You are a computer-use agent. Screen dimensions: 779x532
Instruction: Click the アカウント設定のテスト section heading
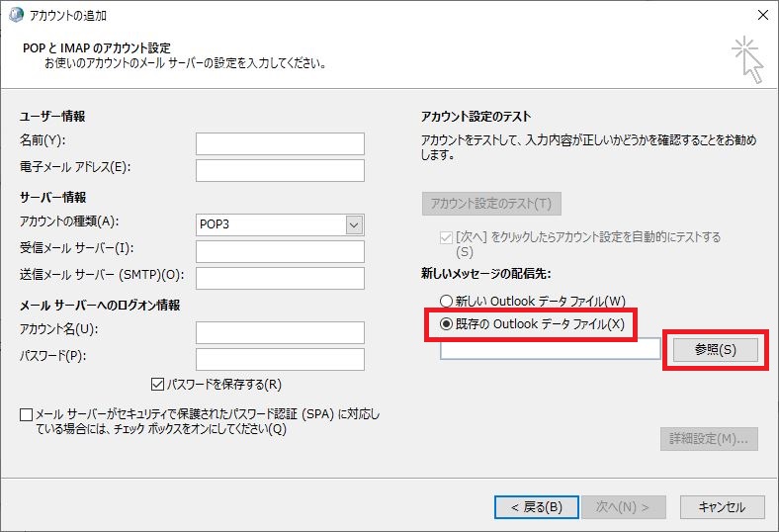coord(476,117)
